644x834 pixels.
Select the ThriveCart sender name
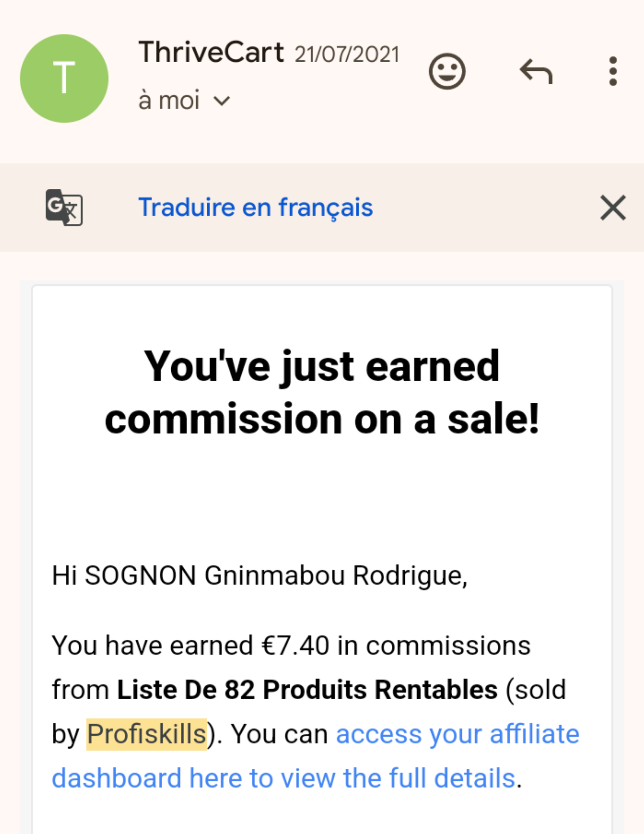pos(211,53)
